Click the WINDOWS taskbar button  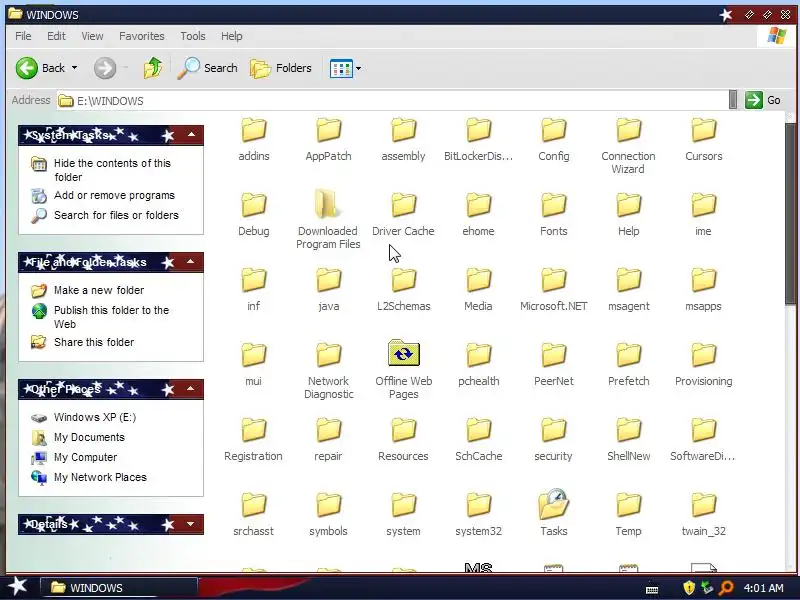[118, 588]
